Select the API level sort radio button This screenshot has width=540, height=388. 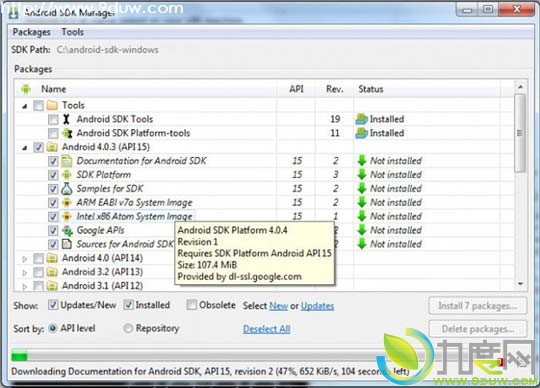[x=53, y=328]
